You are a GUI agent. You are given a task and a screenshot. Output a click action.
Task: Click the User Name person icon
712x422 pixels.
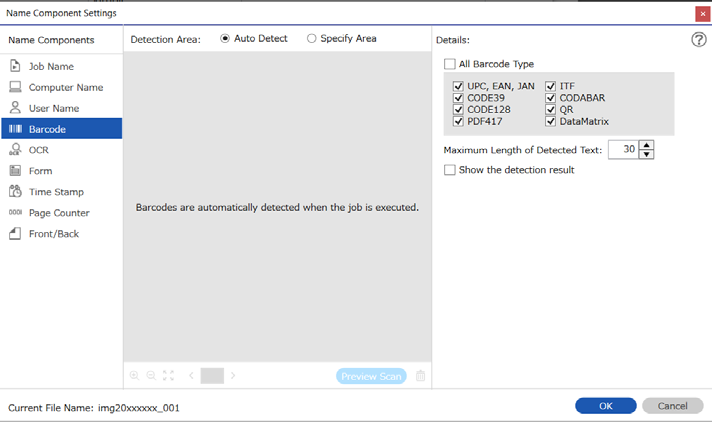pyautogui.click(x=15, y=108)
